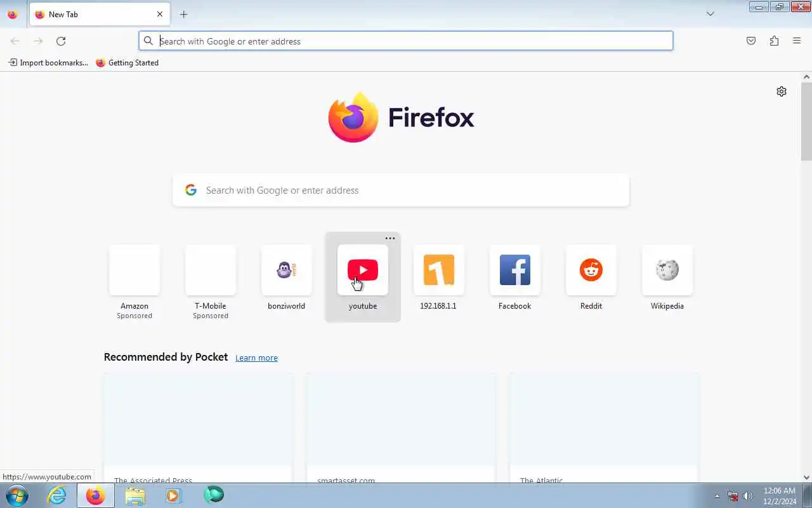Viewport: 812px width, 508px height.
Task: Click the page vertical scrollbar thumb
Action: [806, 121]
